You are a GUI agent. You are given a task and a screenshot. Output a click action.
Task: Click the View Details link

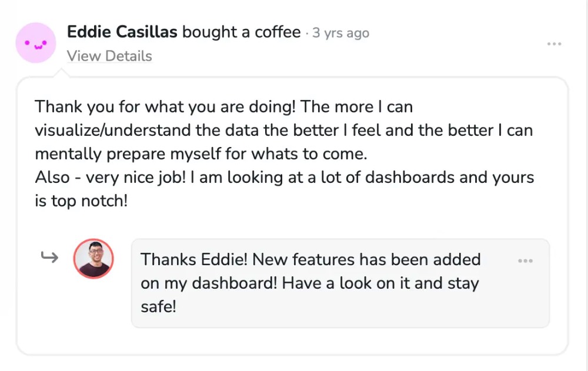pyautogui.click(x=109, y=56)
